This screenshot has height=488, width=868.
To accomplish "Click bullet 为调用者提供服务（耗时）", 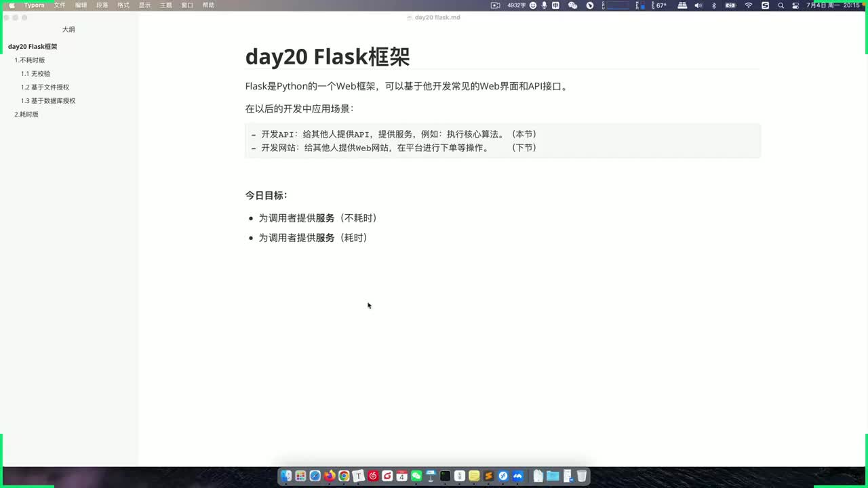I will pos(313,238).
